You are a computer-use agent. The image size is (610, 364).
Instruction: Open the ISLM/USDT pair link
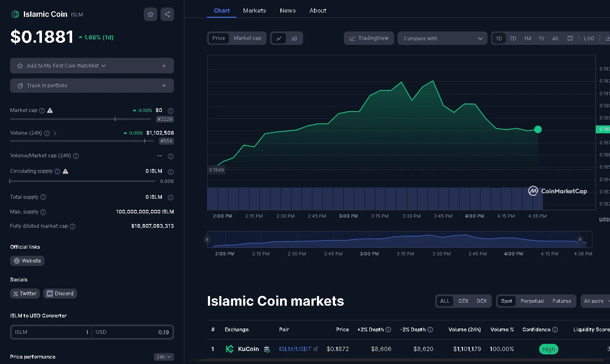pos(295,349)
